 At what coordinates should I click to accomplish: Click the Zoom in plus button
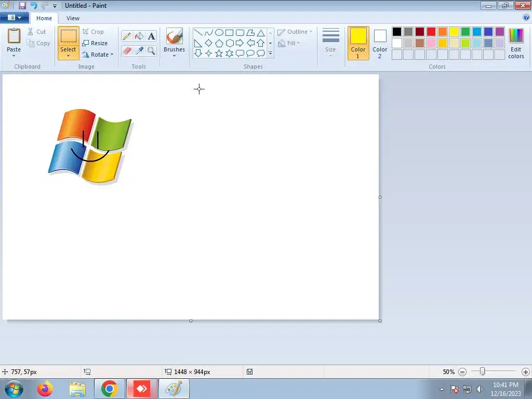coord(526,372)
